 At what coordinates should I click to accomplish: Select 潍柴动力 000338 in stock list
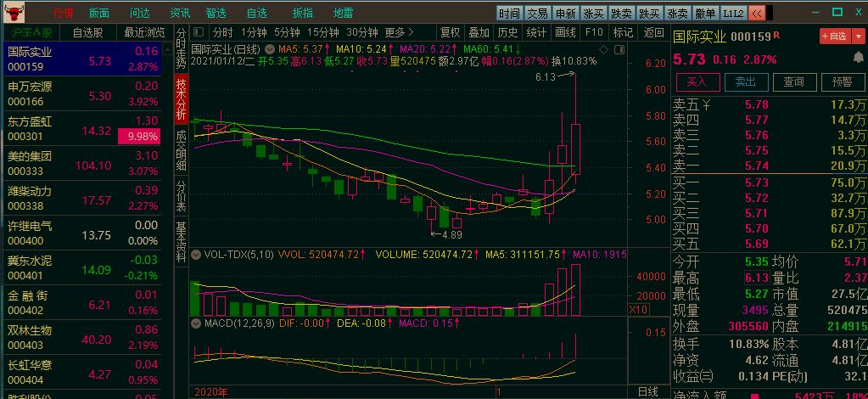pos(83,199)
